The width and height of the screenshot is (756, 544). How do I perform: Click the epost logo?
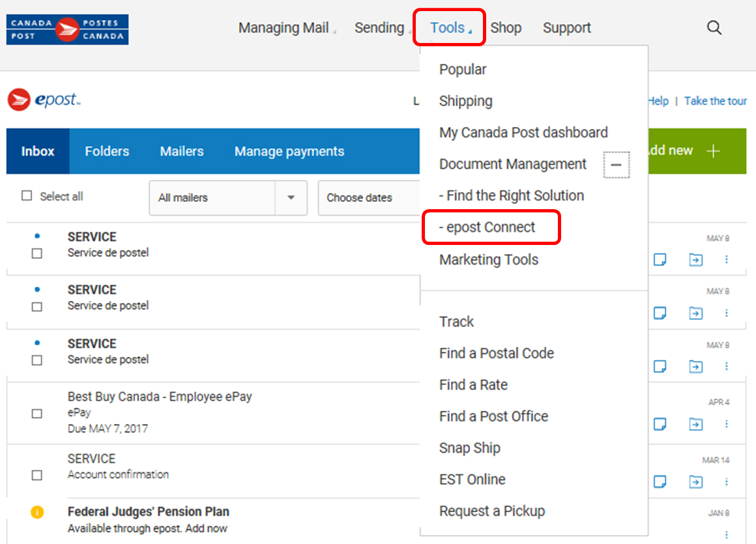(43, 100)
